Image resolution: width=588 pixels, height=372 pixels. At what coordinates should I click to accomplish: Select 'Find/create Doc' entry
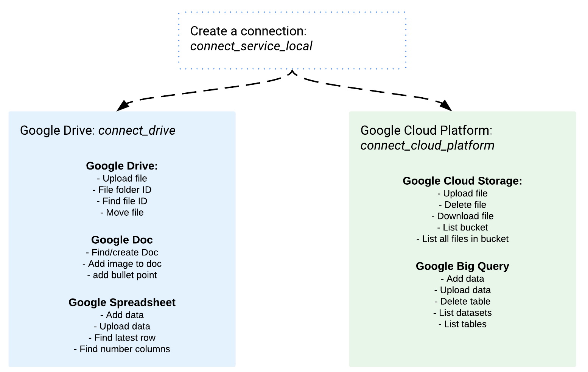click(x=122, y=252)
